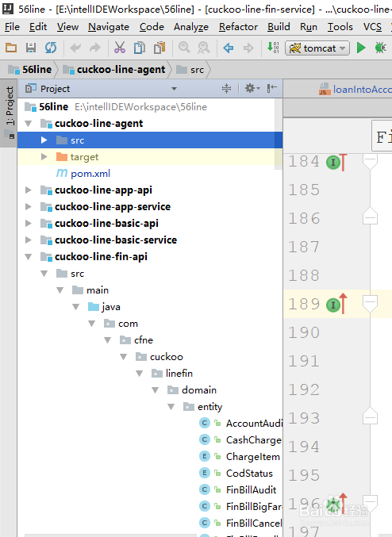The height and width of the screenshot is (537, 392).
Task: Click the Cut scissors icon
Action: tap(120, 48)
